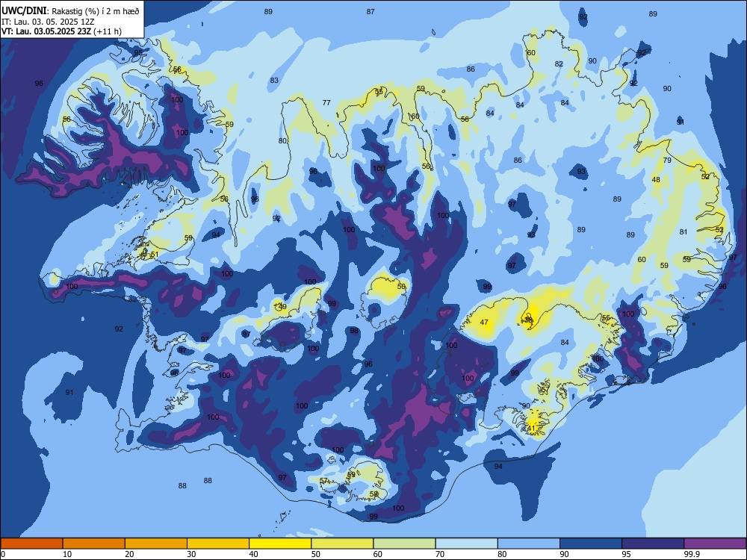Select the value '81' in the eastern region
The width and height of the screenshot is (747, 560).
coord(684,232)
